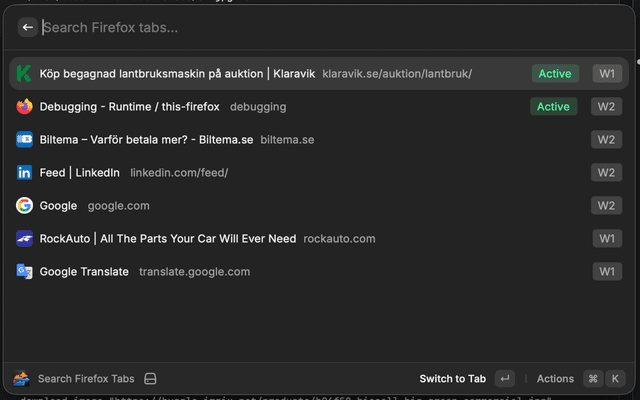Screen dimensions: 640x400
Task: Focus the Search Firefox tabs field
Action: [x=330, y=28]
